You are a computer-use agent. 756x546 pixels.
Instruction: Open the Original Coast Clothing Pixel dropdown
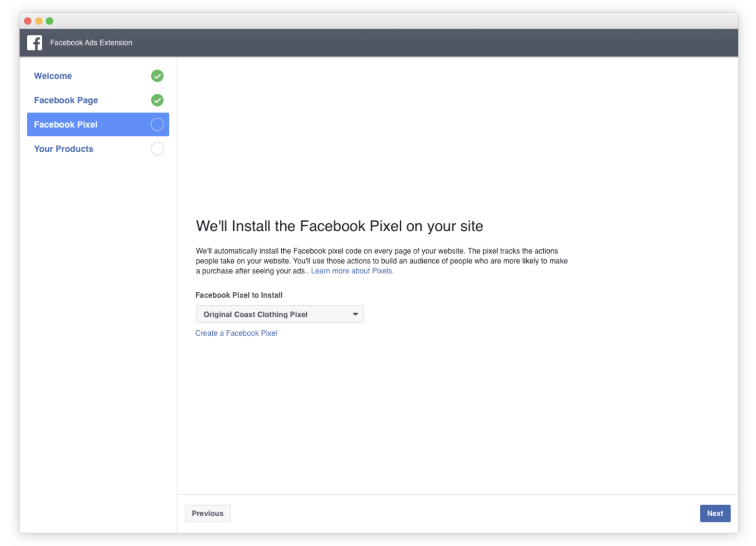pyautogui.click(x=280, y=314)
